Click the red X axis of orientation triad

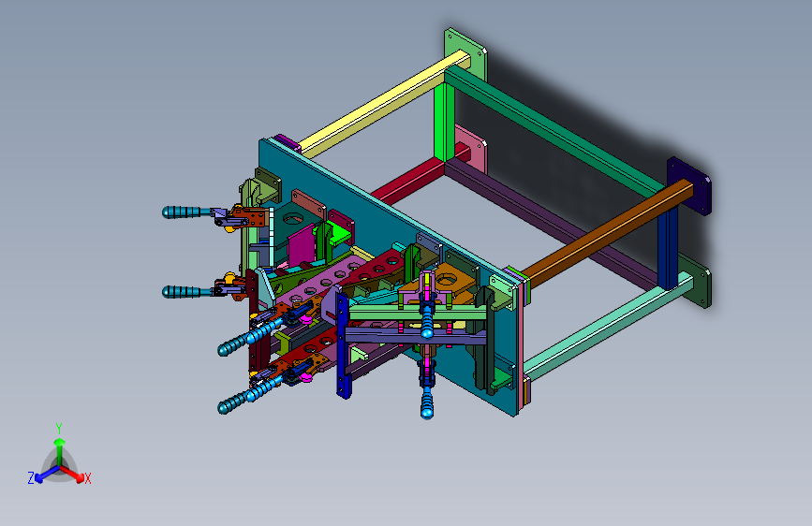(x=72, y=473)
